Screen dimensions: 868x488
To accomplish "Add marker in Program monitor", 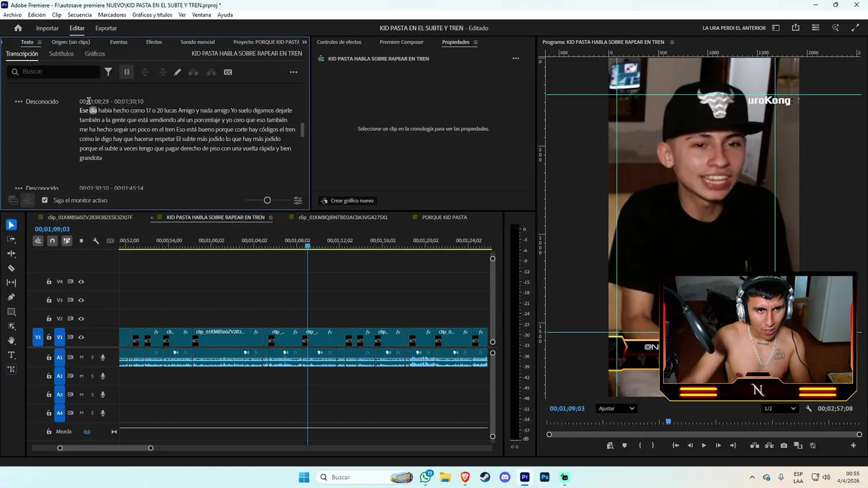I will pos(625,445).
